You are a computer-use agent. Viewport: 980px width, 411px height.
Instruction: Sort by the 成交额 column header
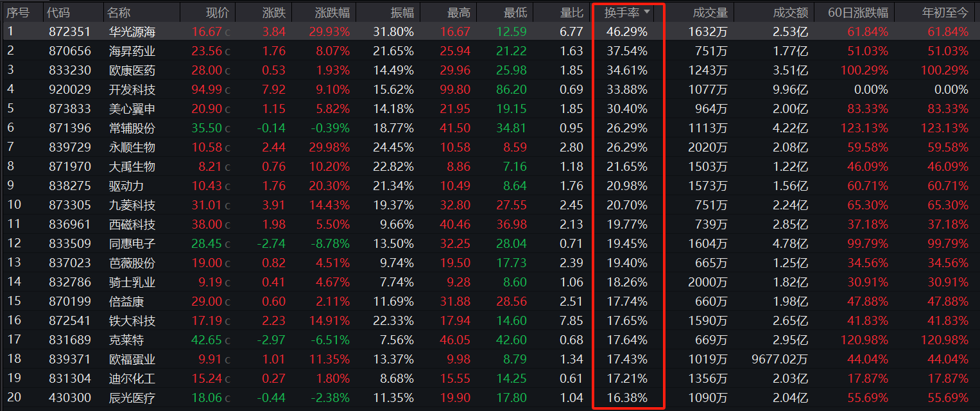(791, 12)
